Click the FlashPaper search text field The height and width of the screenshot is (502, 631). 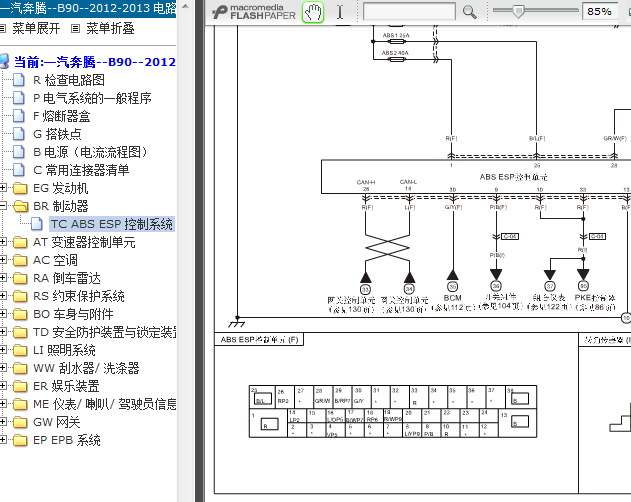(x=409, y=12)
